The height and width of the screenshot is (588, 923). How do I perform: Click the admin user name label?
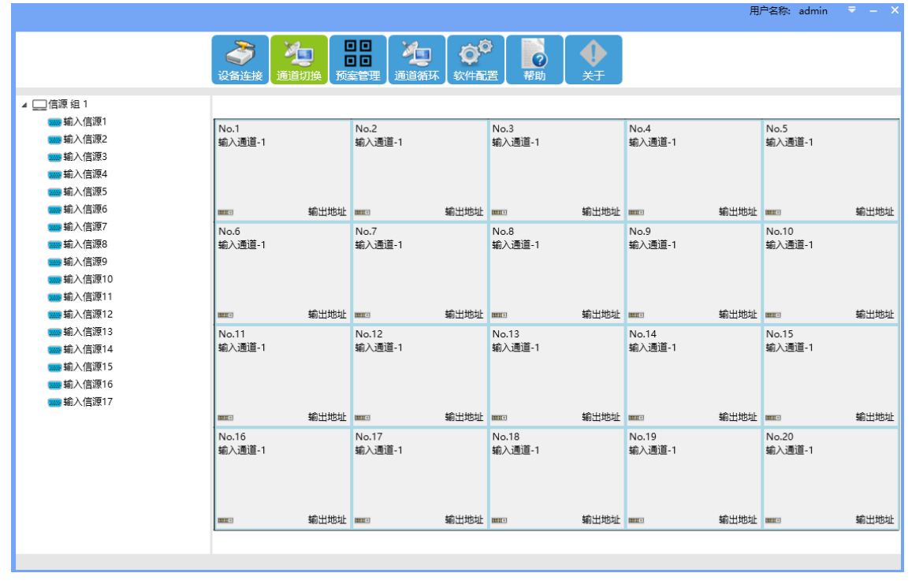click(x=813, y=11)
